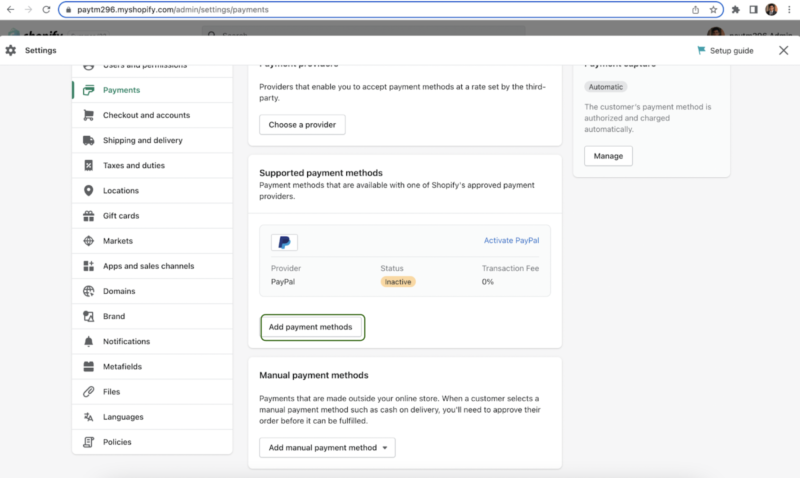800x478 pixels.
Task: Click the Setup guide flag icon
Action: (x=701, y=50)
